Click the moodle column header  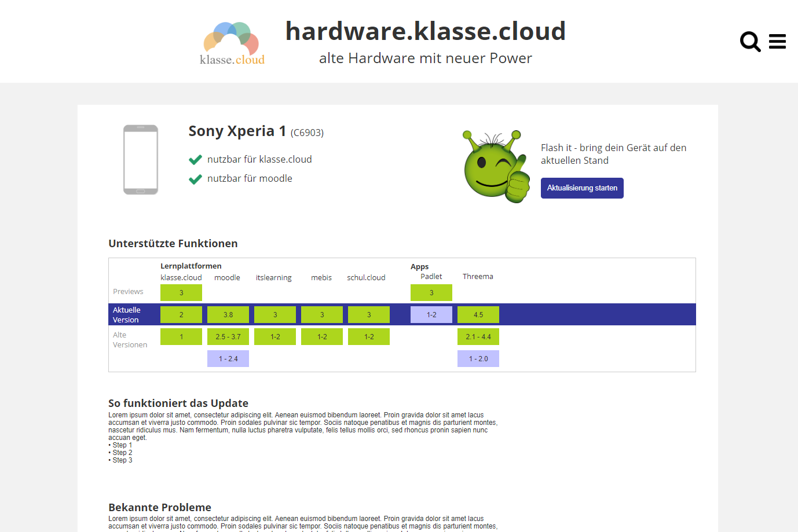227,278
